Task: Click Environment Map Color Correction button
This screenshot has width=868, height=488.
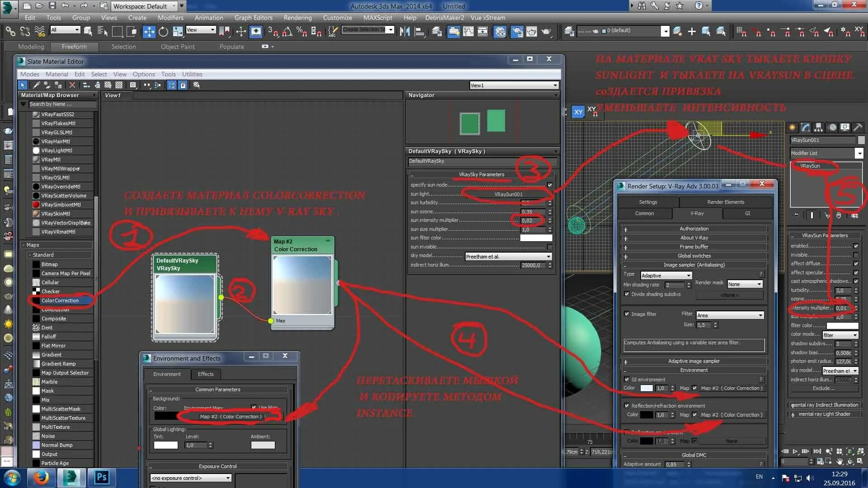Action: coord(231,417)
